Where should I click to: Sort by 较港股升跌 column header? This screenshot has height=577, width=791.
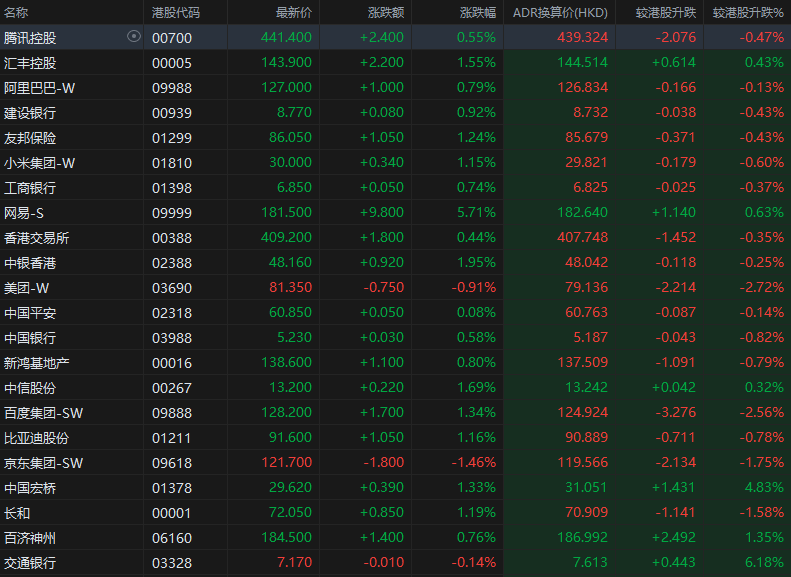666,12
